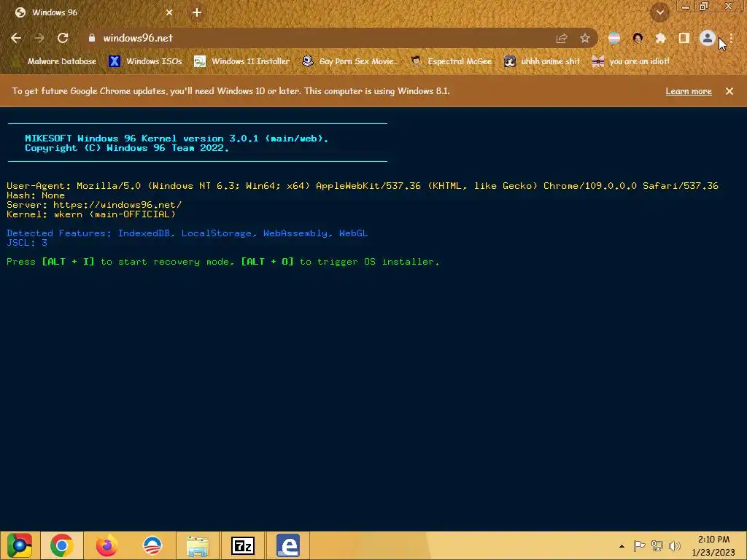
Task: Click the [ALT + I] recovery mode text
Action: [68, 262]
